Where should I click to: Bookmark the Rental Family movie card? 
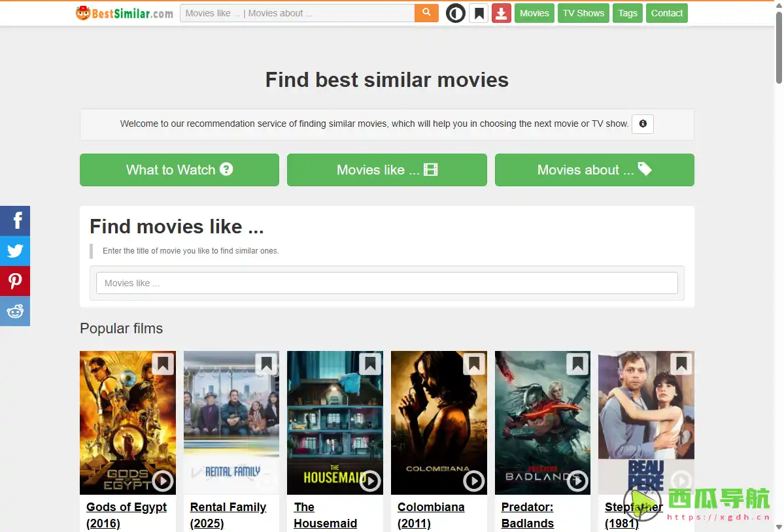point(266,364)
